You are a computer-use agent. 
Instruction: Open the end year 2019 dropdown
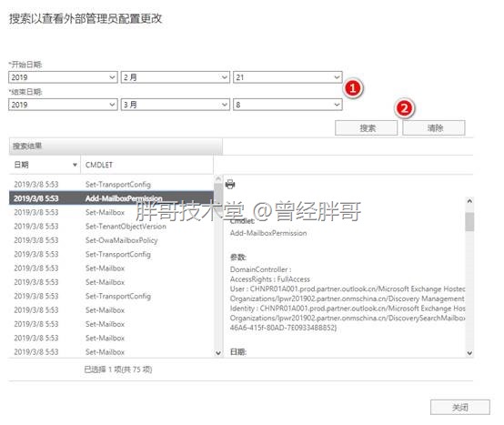point(63,105)
